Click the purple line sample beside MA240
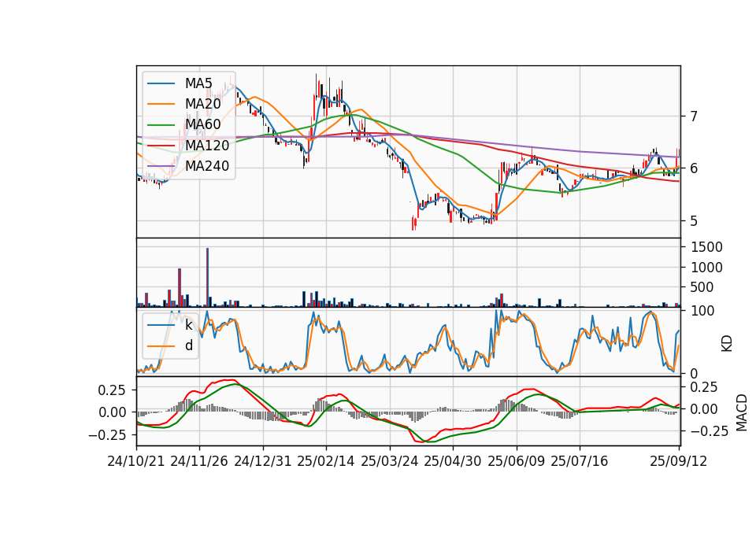756x543 pixels. point(161,166)
